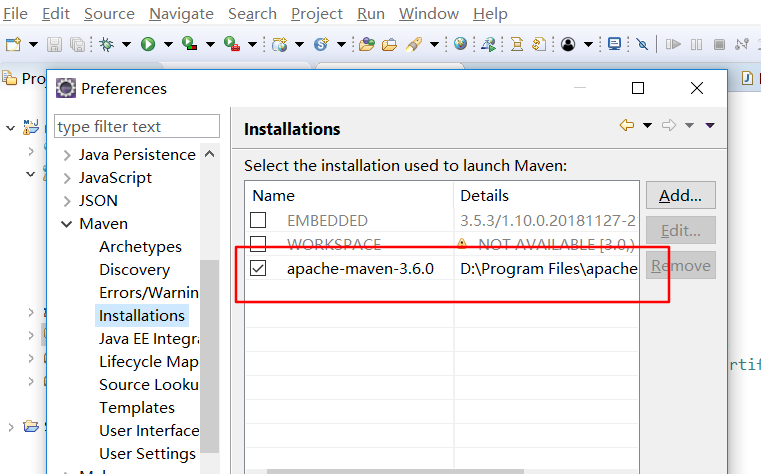
Task: Click the Preferences back navigation arrow
Action: [x=627, y=125]
